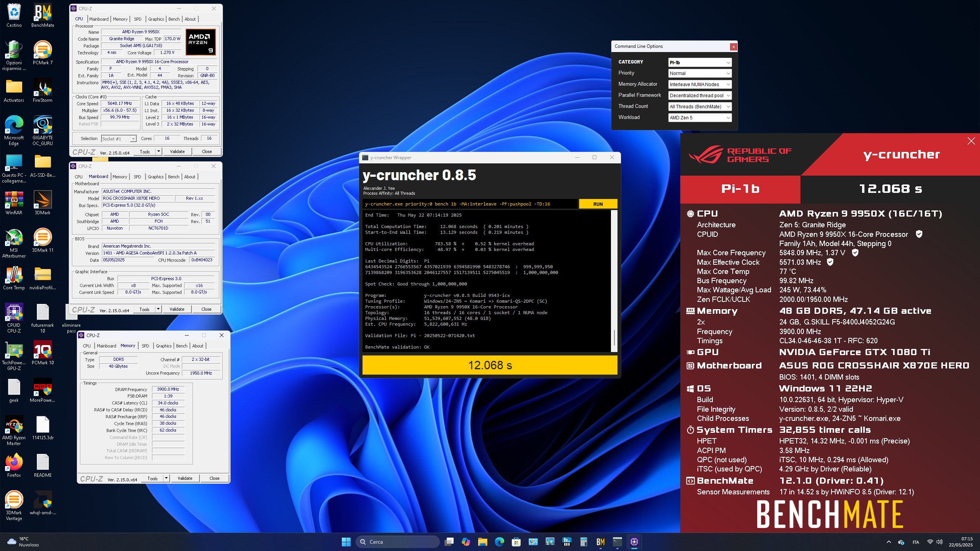Open the WinRAR desktop icon
Viewport: 980px width, 551px height.
point(14,203)
